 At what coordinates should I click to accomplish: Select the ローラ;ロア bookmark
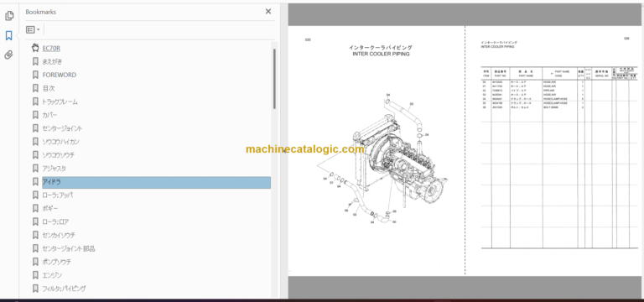click(x=55, y=221)
